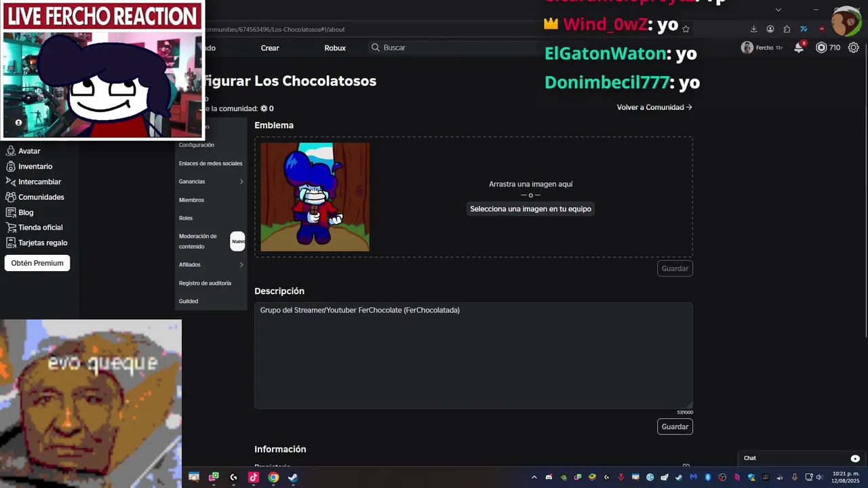Open the Logitech G Hub taskbar icon
Screen dimensions: 868x488
click(233, 477)
